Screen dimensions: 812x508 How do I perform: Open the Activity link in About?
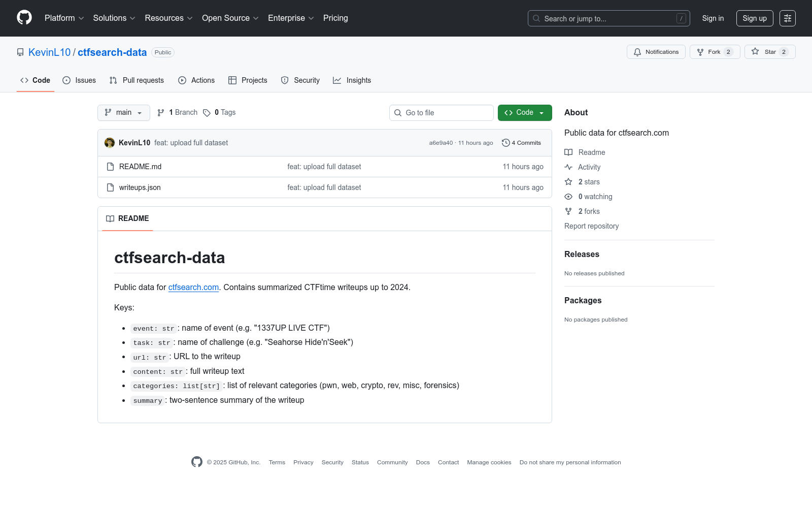coord(583,167)
